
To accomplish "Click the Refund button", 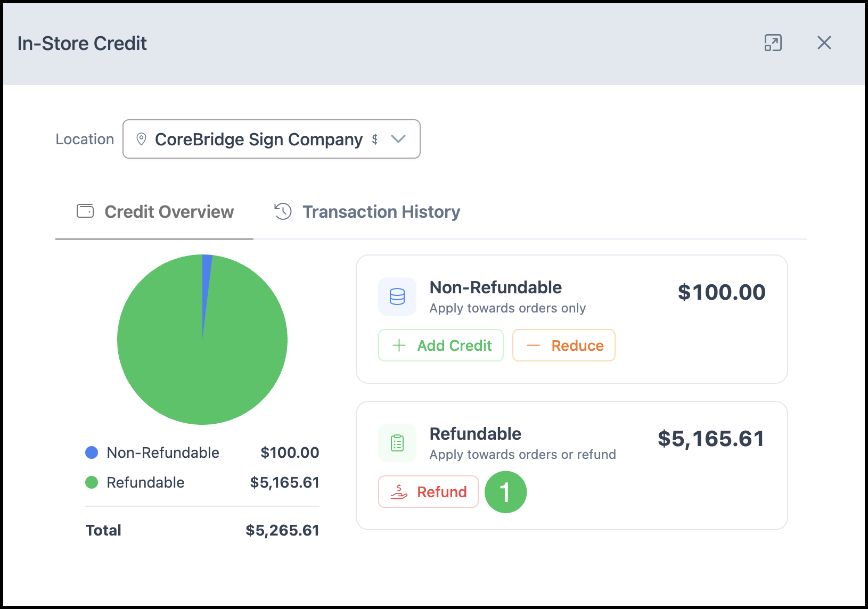I will click(429, 492).
